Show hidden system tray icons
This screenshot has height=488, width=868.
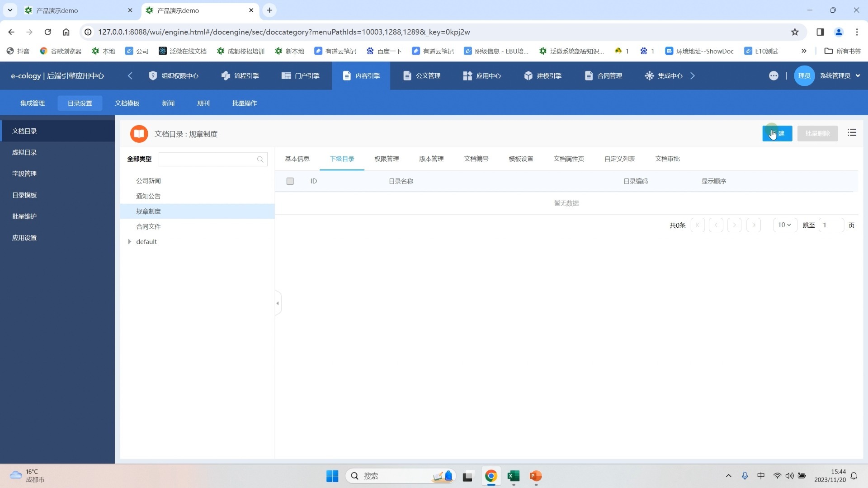[x=728, y=476]
